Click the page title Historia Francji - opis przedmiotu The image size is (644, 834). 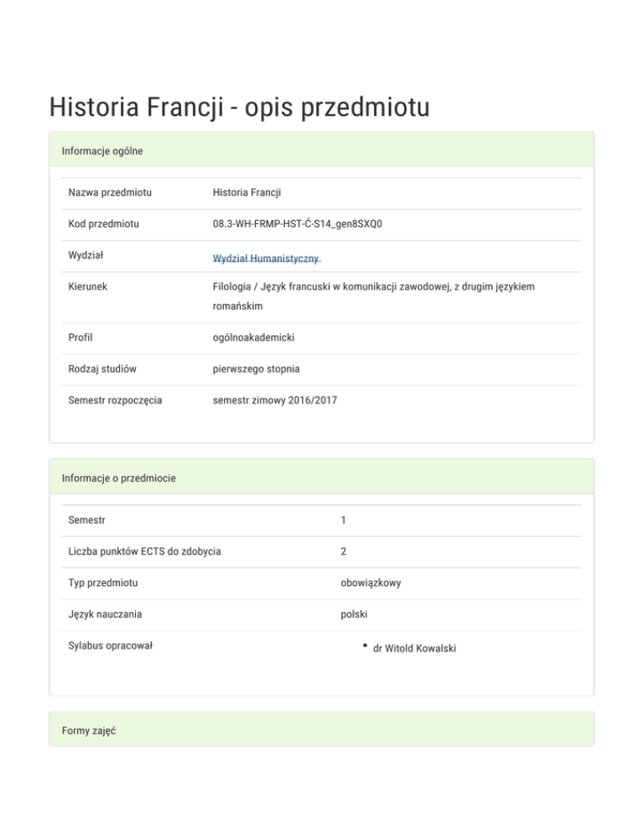[239, 108]
